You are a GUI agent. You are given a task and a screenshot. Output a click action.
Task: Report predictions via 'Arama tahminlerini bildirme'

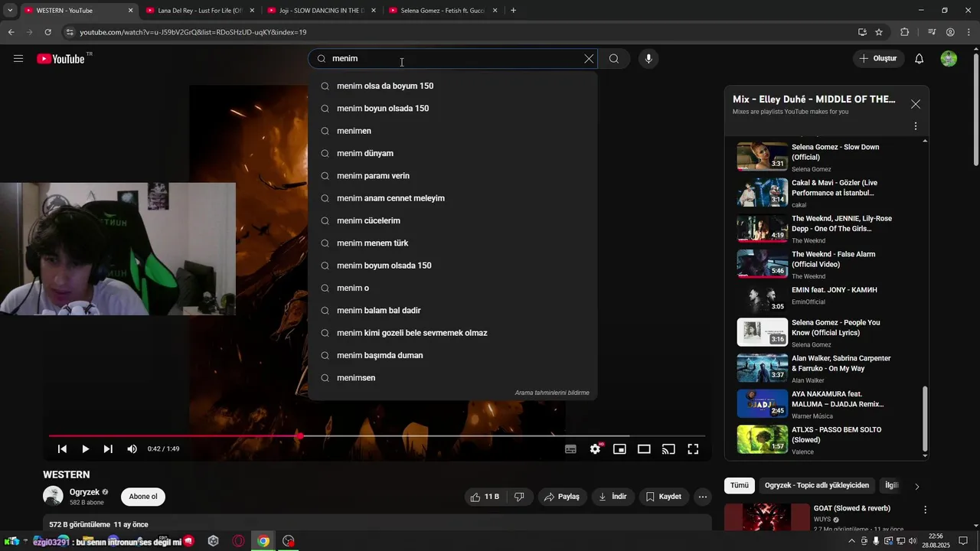(552, 393)
